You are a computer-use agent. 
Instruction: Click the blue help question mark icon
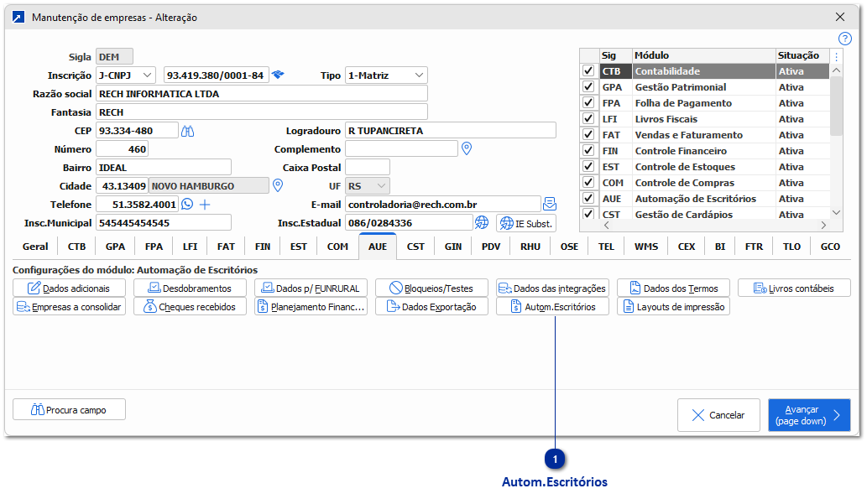(845, 39)
